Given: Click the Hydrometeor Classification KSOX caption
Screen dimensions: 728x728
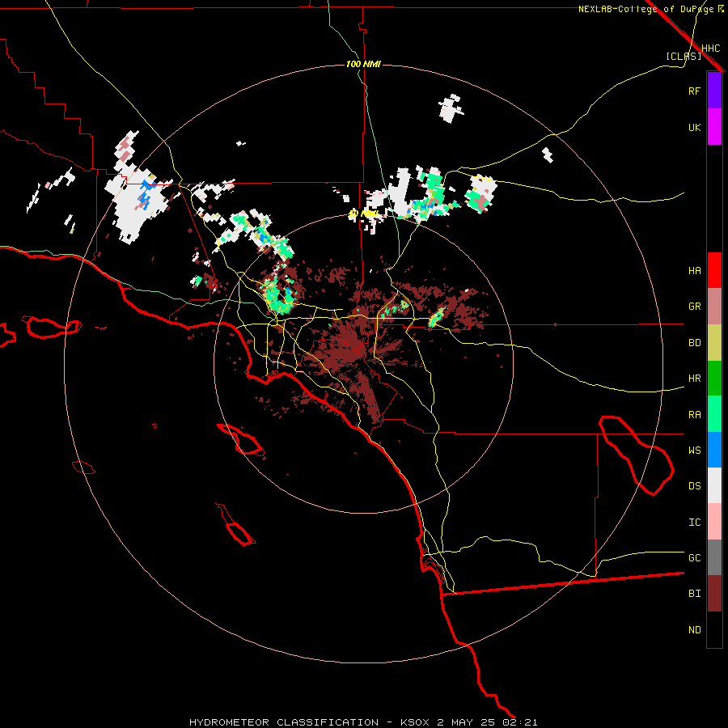Looking at the screenshot, I should (363, 722).
